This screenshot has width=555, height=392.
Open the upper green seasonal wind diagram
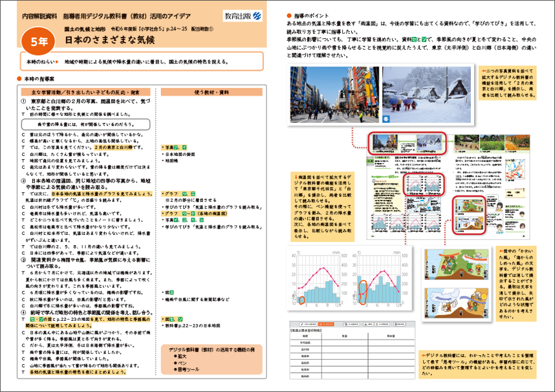(x=457, y=264)
